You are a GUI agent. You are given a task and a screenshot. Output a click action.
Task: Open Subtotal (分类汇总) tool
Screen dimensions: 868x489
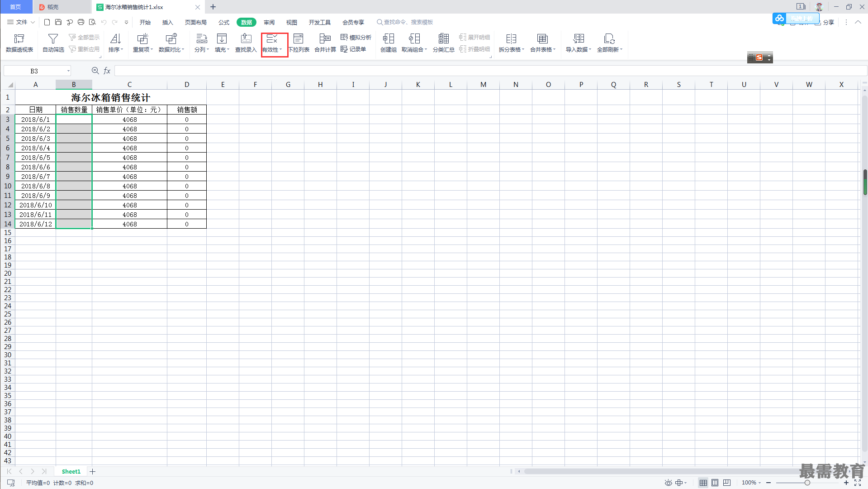[x=443, y=43]
